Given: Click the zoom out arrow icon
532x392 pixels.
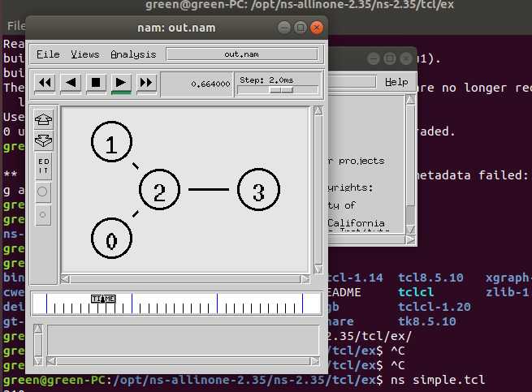Looking at the screenshot, I should click(43, 140).
